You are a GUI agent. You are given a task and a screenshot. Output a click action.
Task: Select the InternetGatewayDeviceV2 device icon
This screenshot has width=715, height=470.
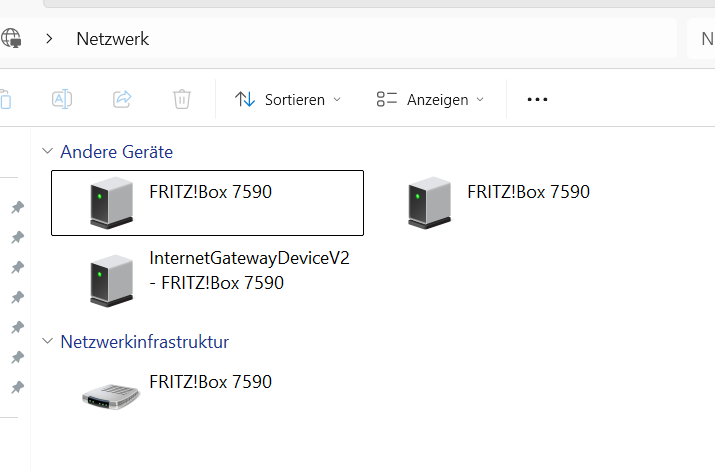[x=110, y=281]
